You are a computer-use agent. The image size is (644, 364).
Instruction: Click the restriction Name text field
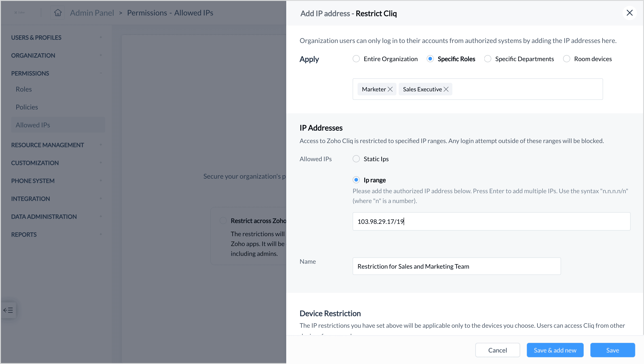pyautogui.click(x=456, y=266)
